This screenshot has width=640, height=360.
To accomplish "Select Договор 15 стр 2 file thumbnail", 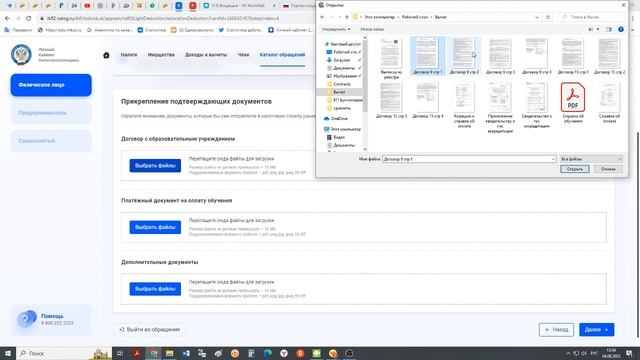I will 609,56.
